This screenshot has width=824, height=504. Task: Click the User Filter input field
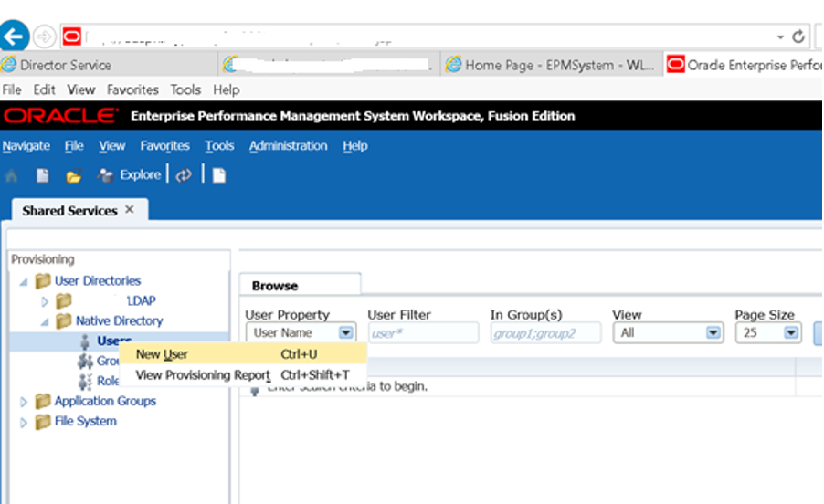point(424,333)
